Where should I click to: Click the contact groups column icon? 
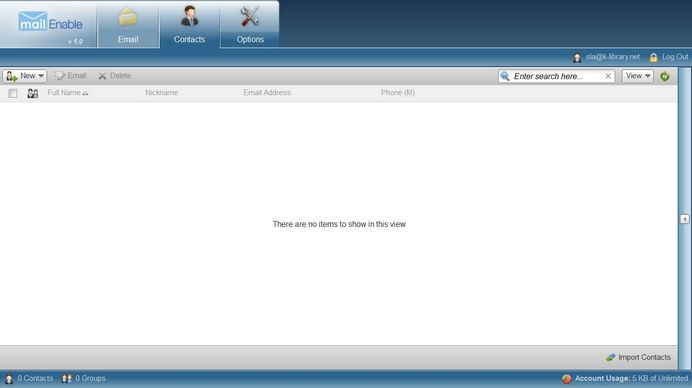pyautogui.click(x=33, y=93)
